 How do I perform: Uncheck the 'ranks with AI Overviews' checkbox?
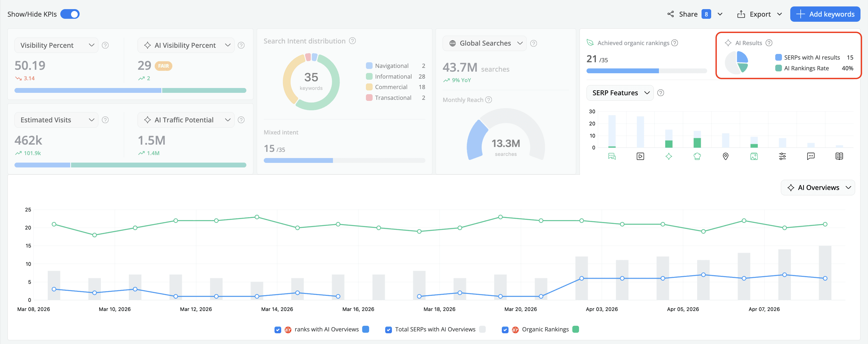point(278,330)
